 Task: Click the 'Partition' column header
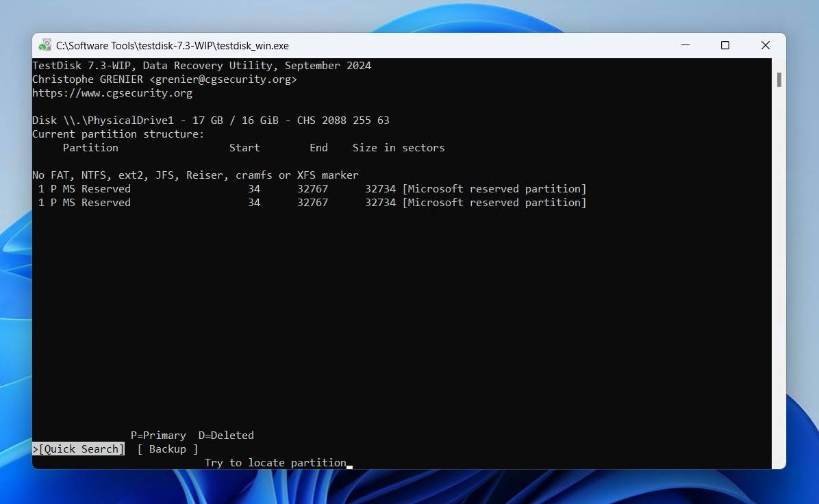tap(90, 148)
